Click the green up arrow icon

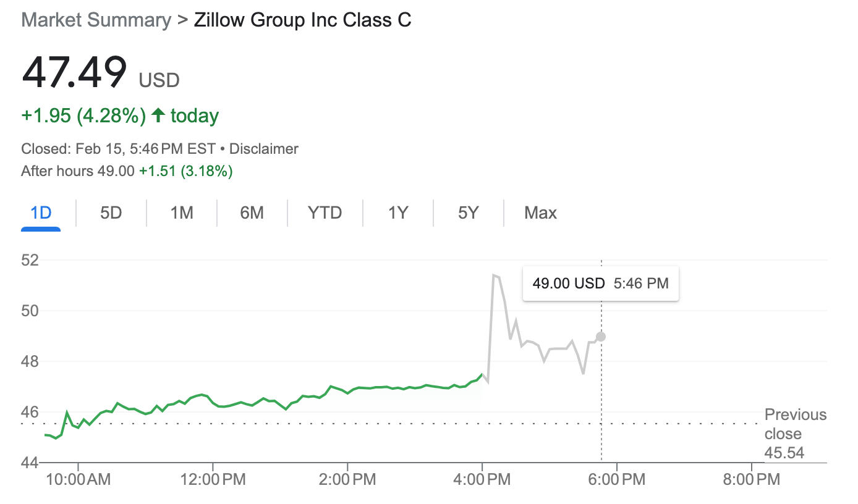coord(158,115)
